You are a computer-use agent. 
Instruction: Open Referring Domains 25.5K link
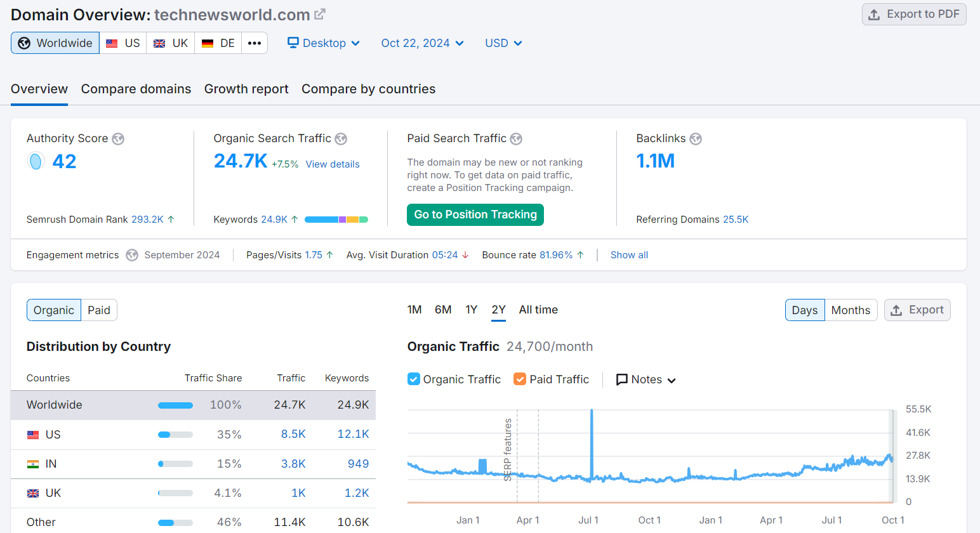click(x=736, y=220)
